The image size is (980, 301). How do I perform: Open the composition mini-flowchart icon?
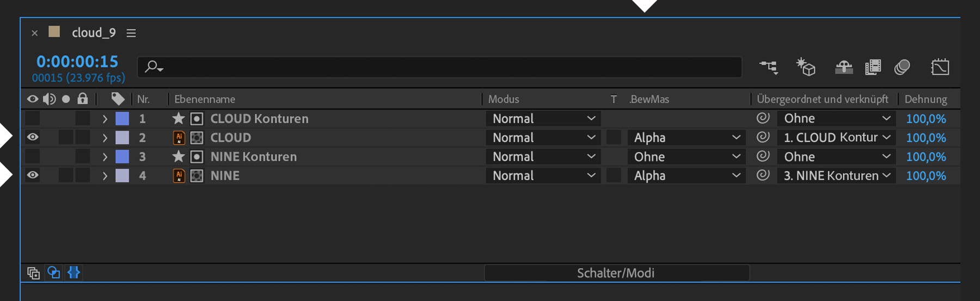point(769,67)
